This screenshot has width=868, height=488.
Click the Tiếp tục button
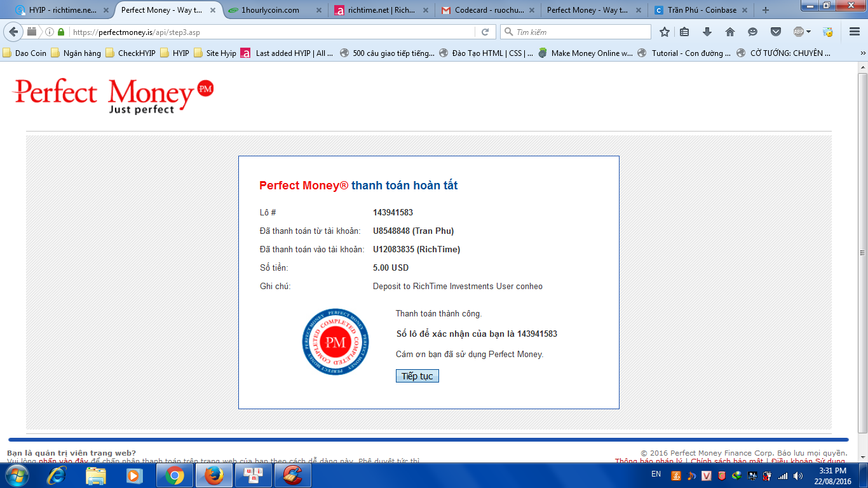coord(417,376)
